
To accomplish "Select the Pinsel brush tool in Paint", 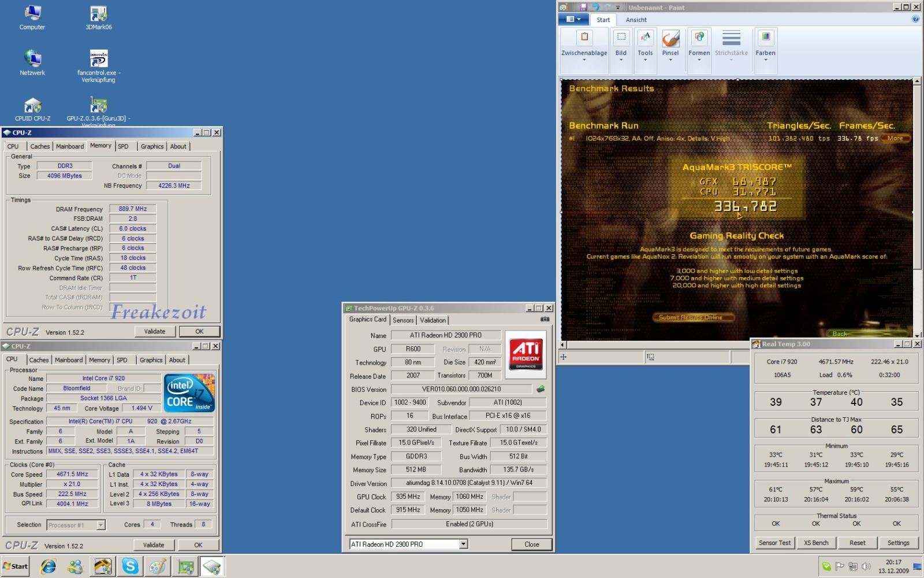I will coord(670,38).
